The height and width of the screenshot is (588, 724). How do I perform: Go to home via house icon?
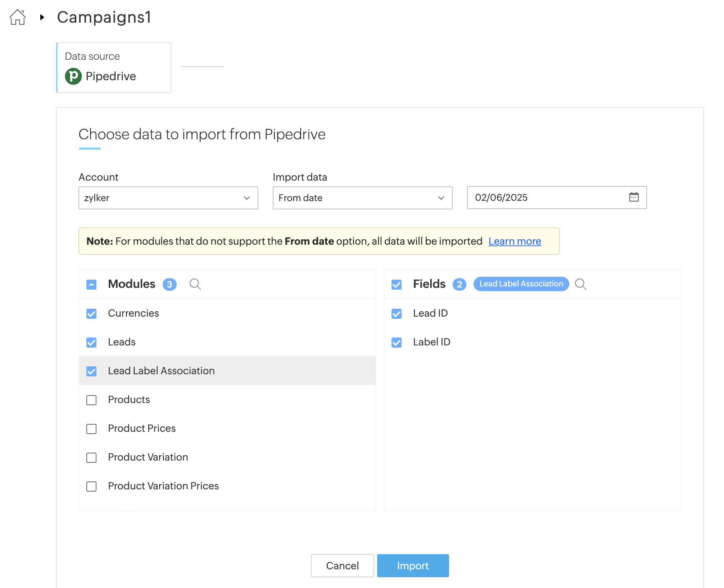(18, 17)
